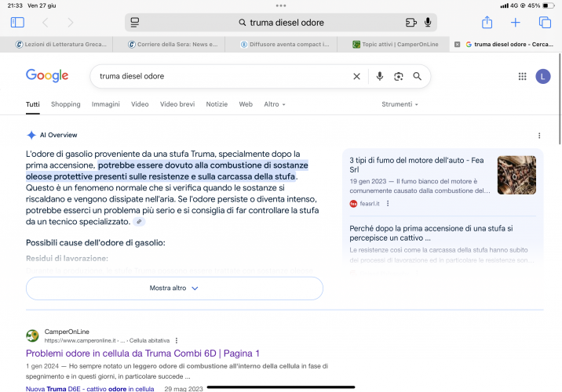Close the truma diesel odore tab

[457, 45]
